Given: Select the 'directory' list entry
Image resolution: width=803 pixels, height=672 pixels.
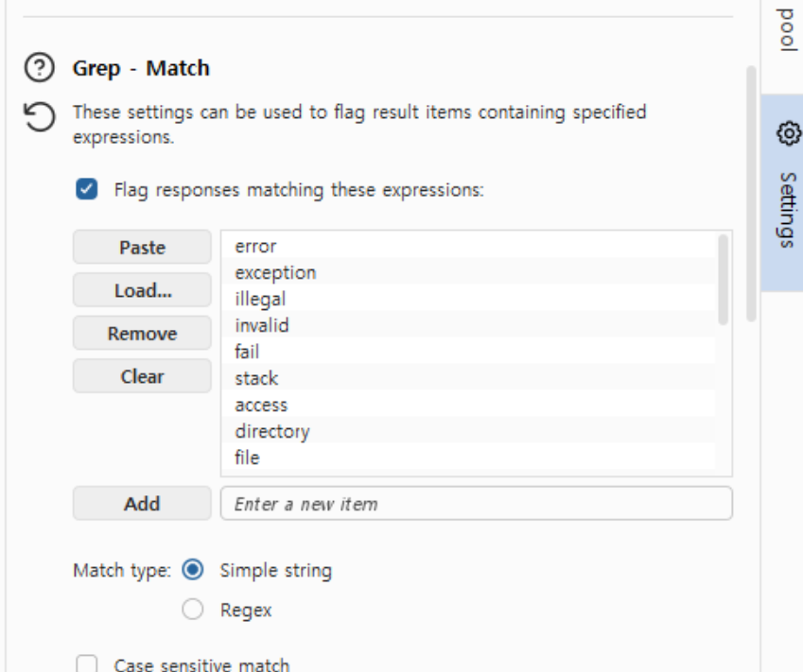Looking at the screenshot, I should point(468,431).
